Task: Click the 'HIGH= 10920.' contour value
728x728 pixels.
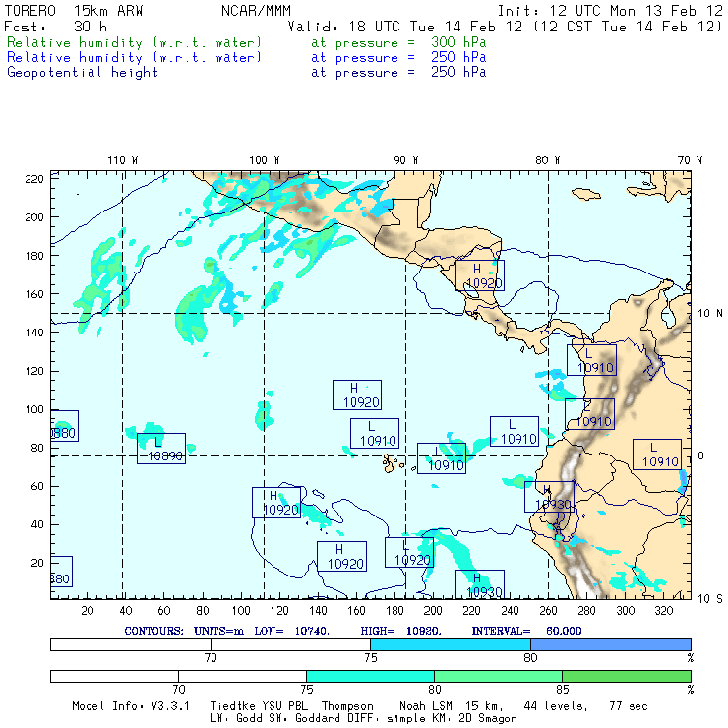Action: [x=400, y=631]
